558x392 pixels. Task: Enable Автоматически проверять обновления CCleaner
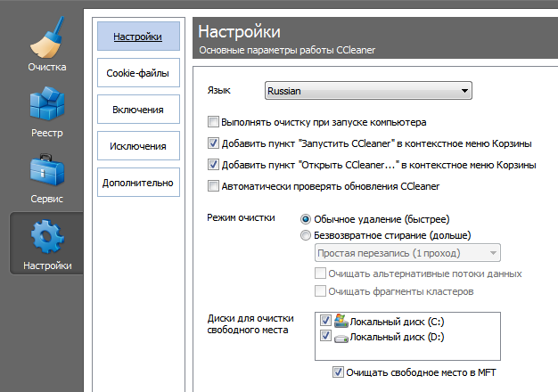coord(213,186)
